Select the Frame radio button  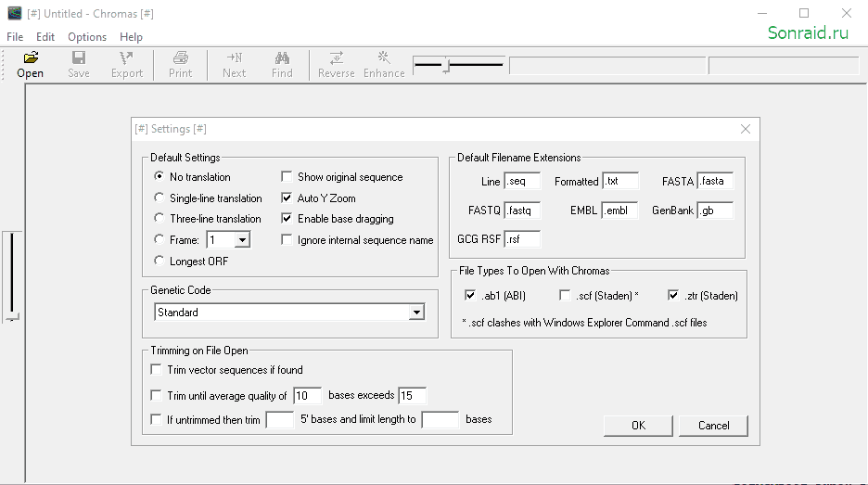coord(159,239)
